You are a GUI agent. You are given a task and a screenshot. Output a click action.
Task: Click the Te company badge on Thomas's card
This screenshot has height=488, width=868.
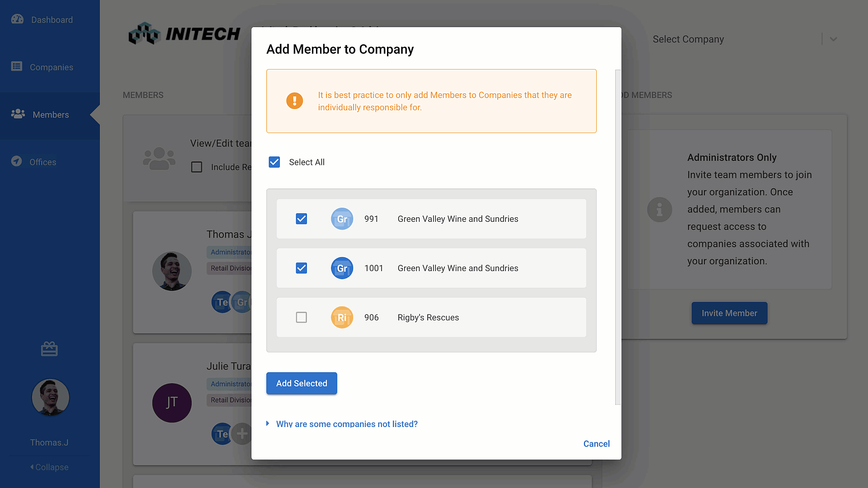tap(222, 302)
